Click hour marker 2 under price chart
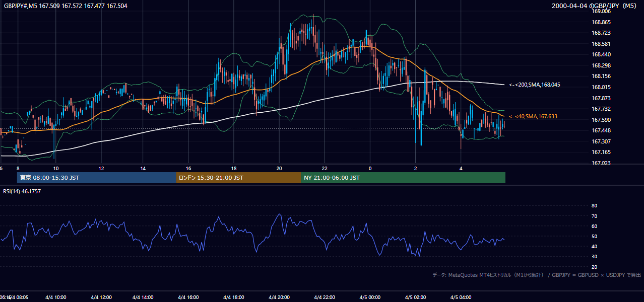The image size is (644, 302). [415, 168]
